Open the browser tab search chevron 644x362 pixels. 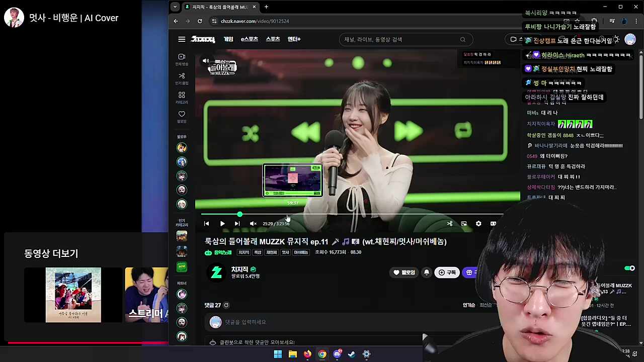point(175,7)
